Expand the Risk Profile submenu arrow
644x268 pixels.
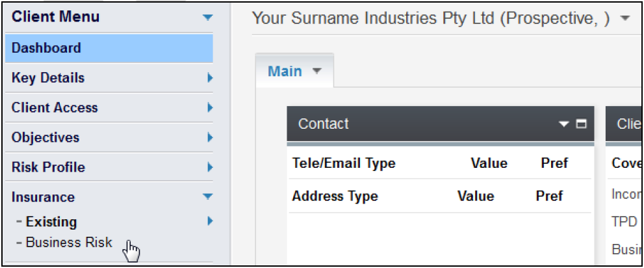(x=209, y=168)
